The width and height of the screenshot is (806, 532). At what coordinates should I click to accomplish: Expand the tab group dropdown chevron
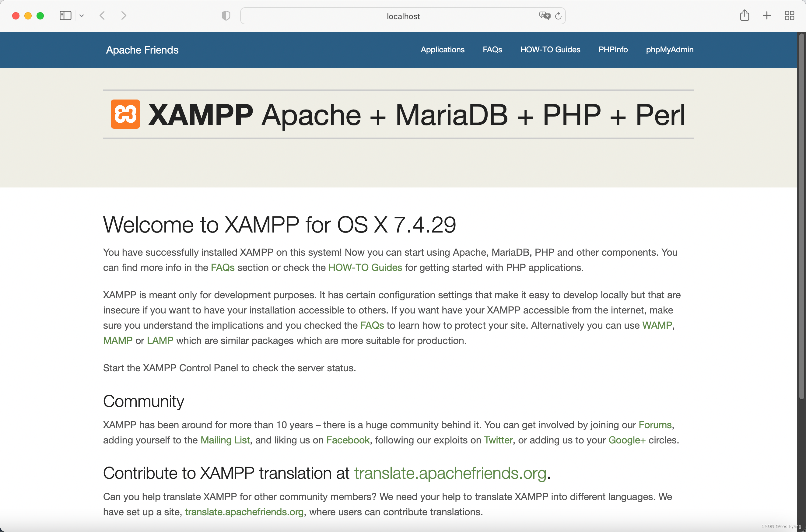pyautogui.click(x=81, y=16)
